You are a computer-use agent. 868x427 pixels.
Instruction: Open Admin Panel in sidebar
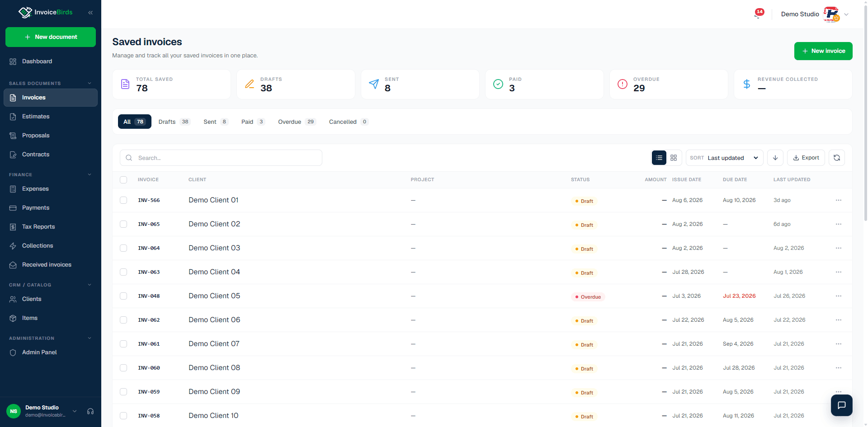tap(51, 352)
